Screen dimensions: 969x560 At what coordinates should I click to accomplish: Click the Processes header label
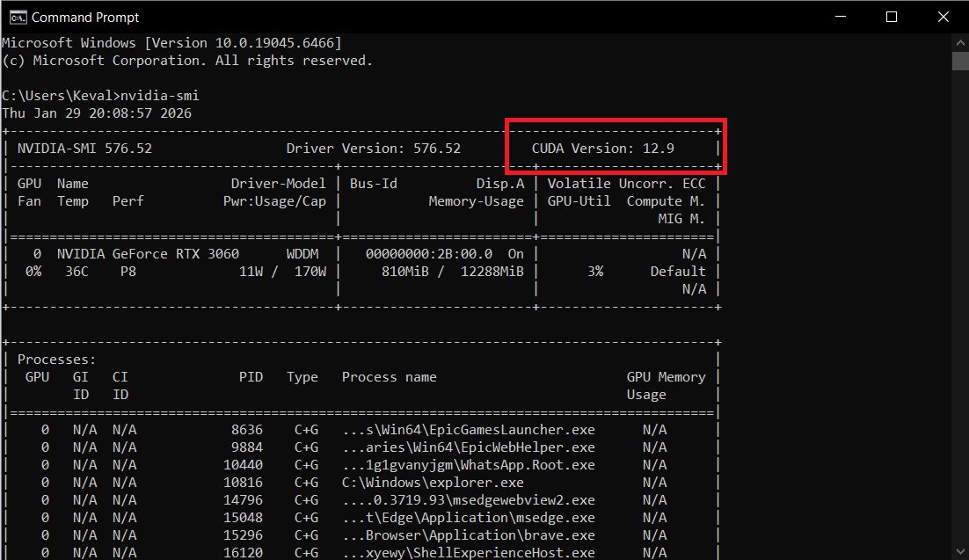point(56,359)
